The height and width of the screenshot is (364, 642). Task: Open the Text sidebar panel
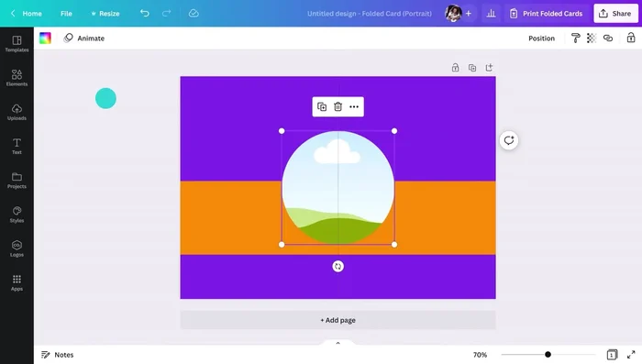(x=17, y=146)
